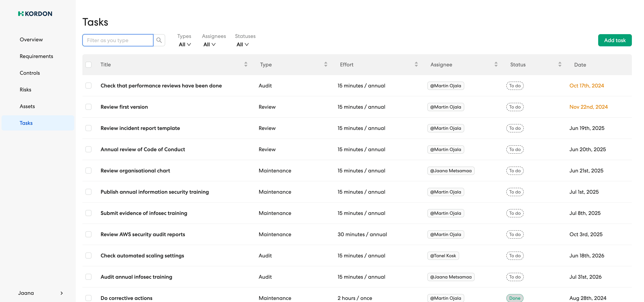This screenshot has width=644, height=302.
Task: Sort by Title column arrows
Action: click(246, 64)
